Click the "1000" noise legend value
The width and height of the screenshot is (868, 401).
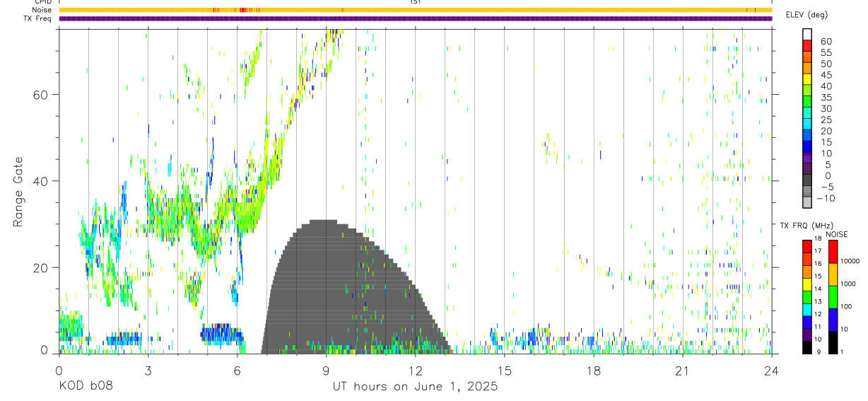coord(848,284)
